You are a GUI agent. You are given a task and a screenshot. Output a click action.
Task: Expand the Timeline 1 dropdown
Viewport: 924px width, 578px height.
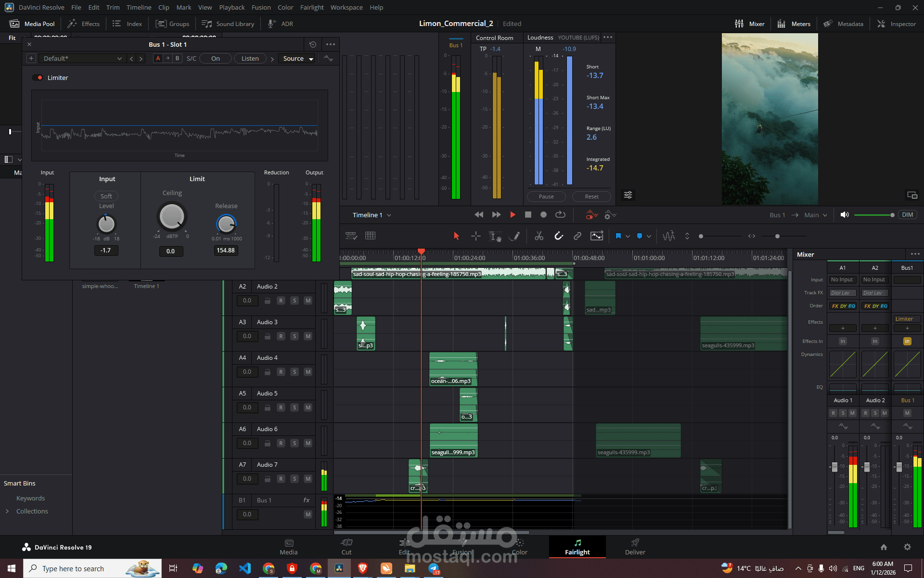pos(372,215)
